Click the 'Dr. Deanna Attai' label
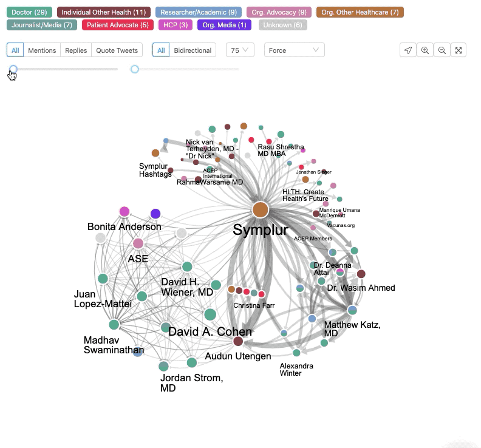481x448 pixels. 333,268
